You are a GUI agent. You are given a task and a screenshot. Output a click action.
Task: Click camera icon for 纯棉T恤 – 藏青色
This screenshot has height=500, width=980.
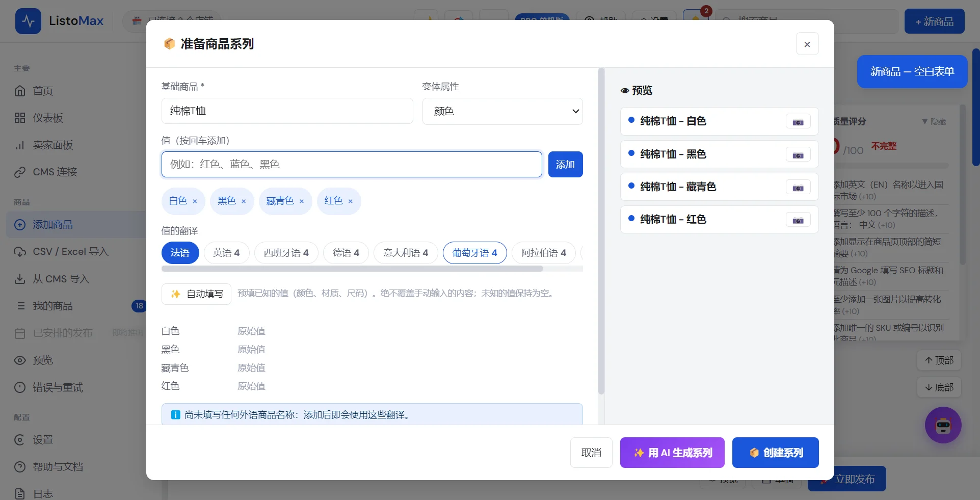[798, 188]
